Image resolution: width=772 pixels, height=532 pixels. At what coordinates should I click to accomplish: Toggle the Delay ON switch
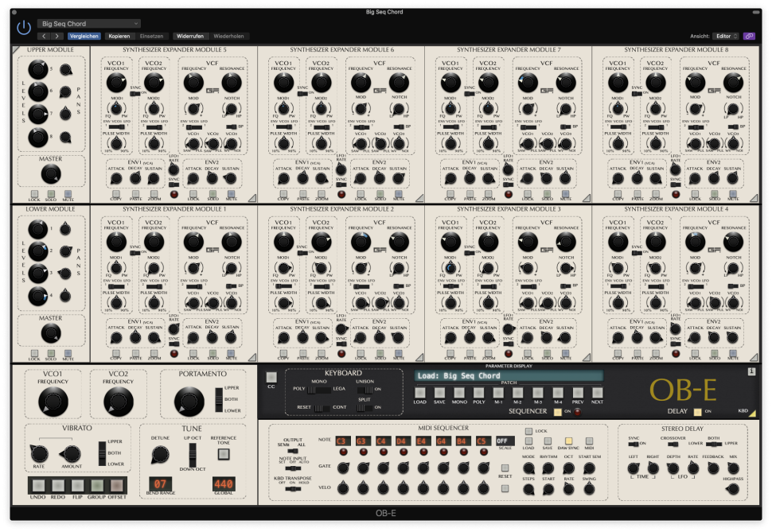697,412
